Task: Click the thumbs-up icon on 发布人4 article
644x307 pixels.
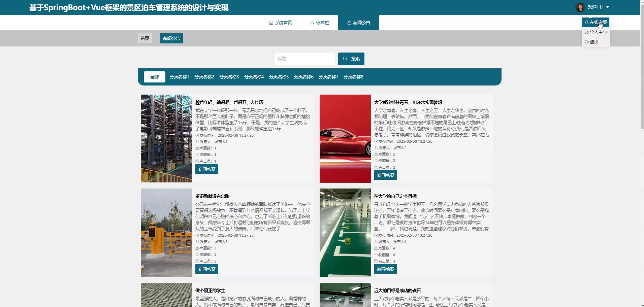Action: [376, 248]
